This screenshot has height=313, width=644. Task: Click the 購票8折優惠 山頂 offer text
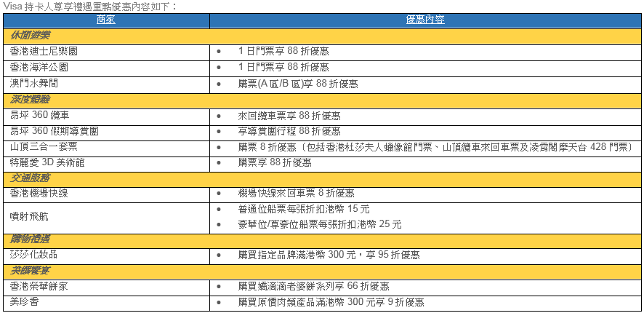(437, 148)
